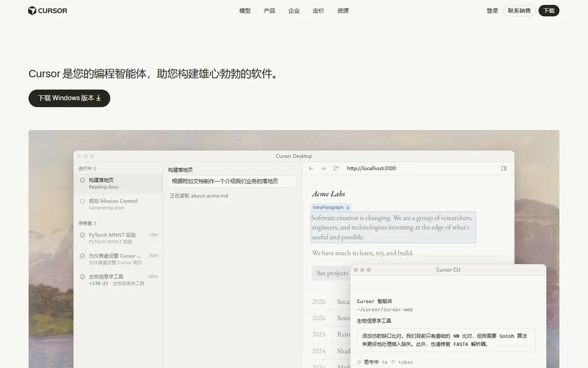Click the prompt message 根据附加文档制作

pos(232,182)
